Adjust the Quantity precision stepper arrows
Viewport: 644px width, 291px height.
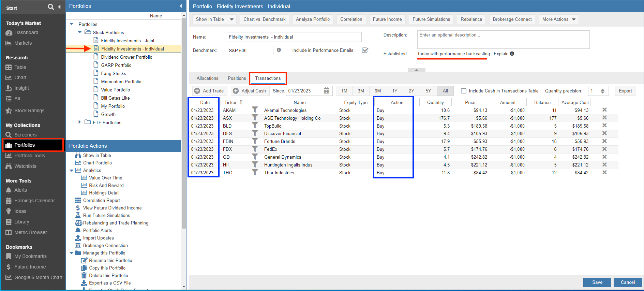[x=602, y=91]
